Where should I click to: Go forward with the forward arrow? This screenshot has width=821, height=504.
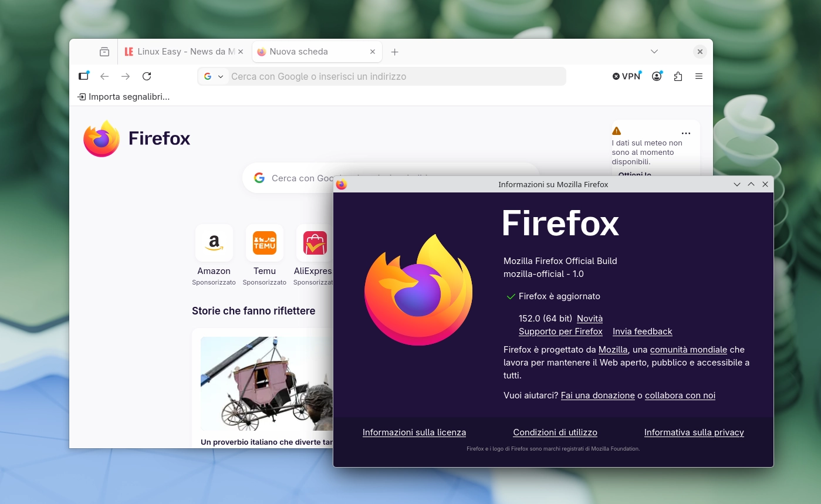[x=126, y=76]
